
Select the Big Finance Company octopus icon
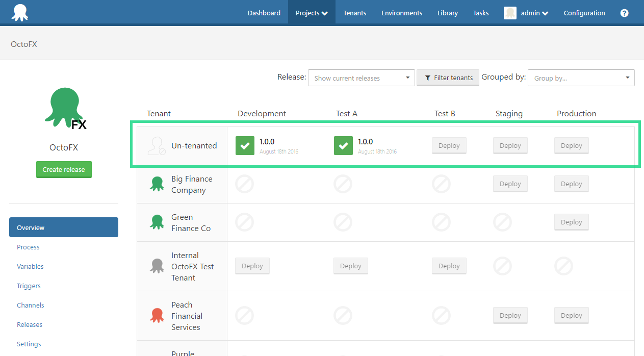pos(157,184)
